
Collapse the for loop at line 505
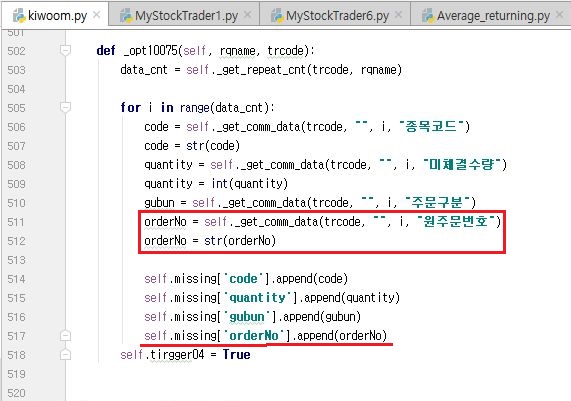pos(65,107)
